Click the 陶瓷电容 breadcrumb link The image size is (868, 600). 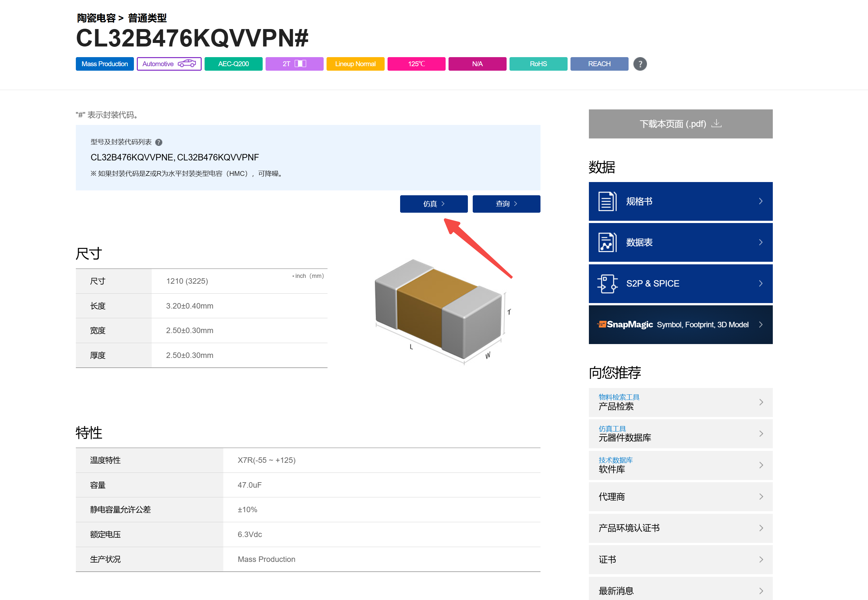[x=96, y=18]
